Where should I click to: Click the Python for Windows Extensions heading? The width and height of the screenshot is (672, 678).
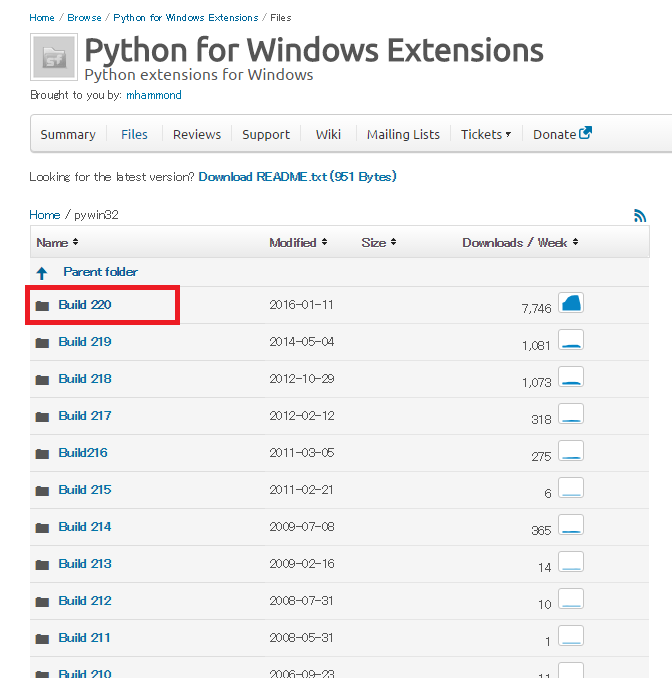tap(314, 51)
